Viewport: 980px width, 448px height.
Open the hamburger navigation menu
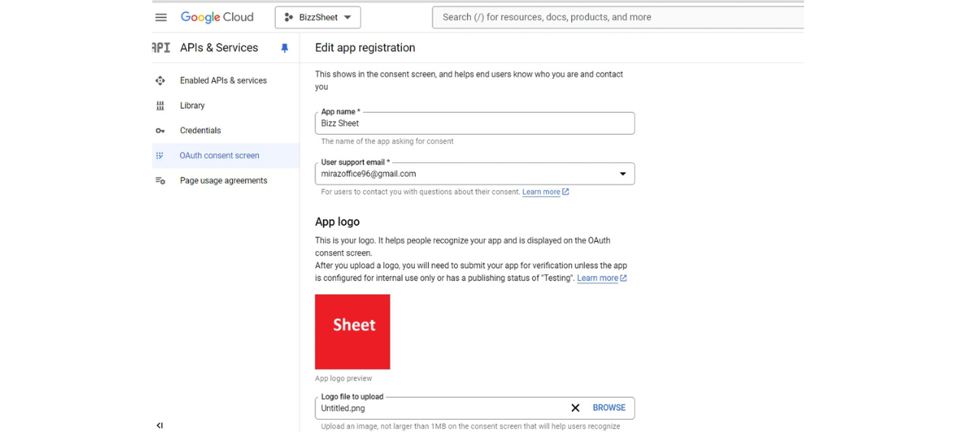point(161,18)
